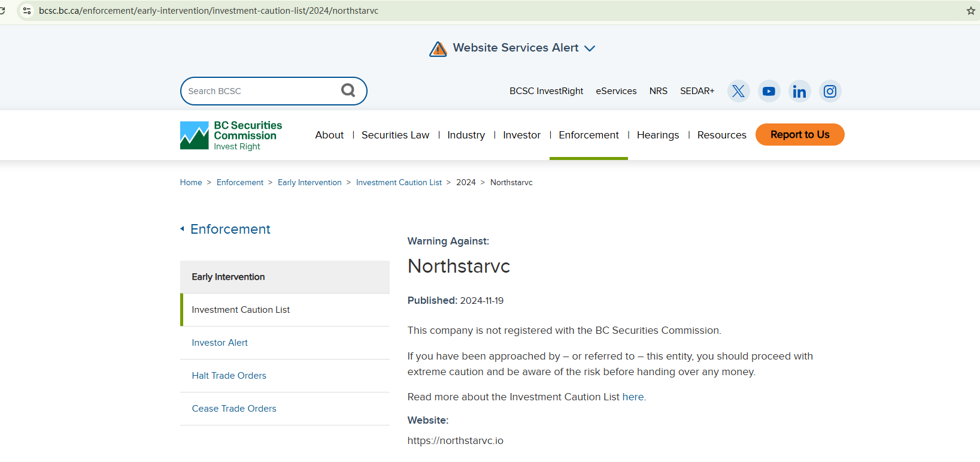Open the BCSC Instagram icon
The height and width of the screenshot is (462, 980).
pyautogui.click(x=830, y=91)
